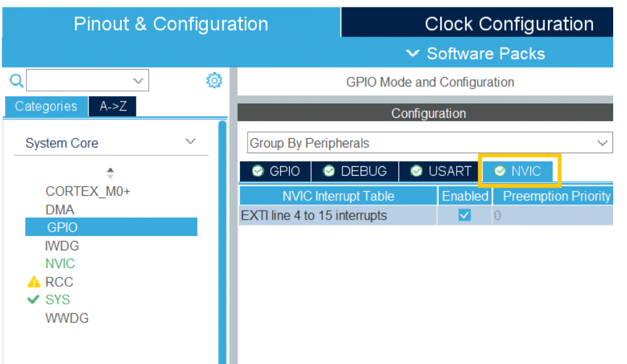627x364 pixels.
Task: Select CORTEX_M0+ in the list
Action: pyautogui.click(x=88, y=191)
